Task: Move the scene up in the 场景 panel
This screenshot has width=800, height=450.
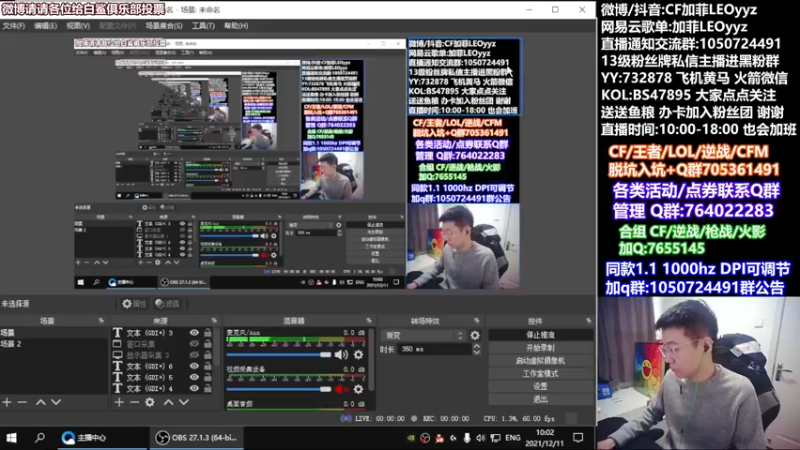Action: click(x=40, y=402)
